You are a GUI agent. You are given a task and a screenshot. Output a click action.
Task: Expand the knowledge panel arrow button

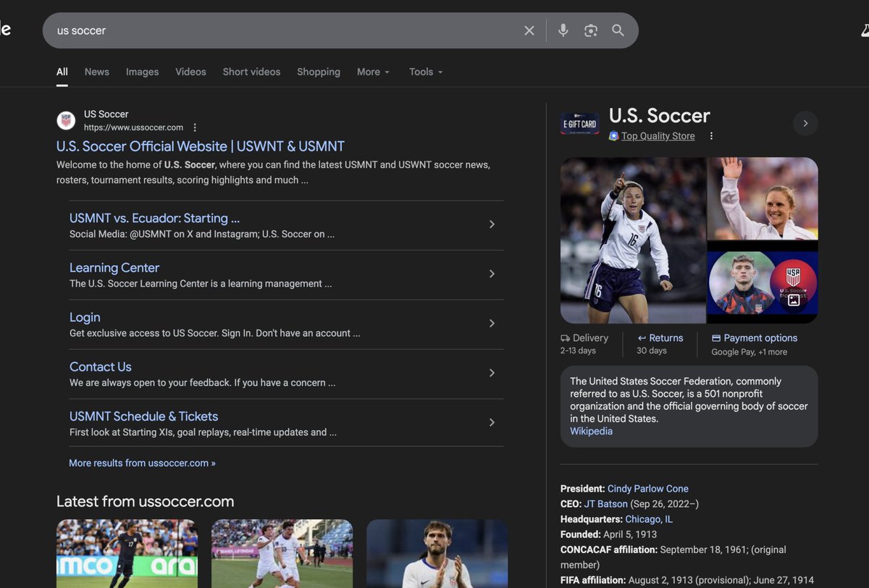[x=805, y=123]
